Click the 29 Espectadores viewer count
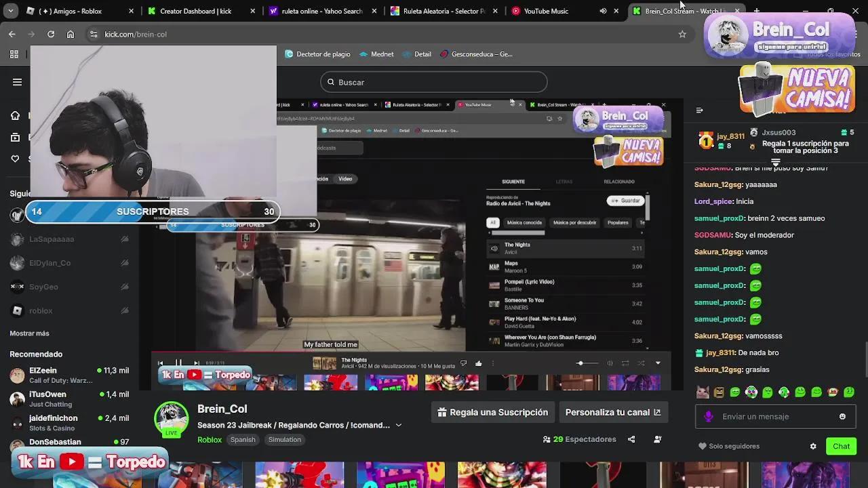This screenshot has width=868, height=488. [580, 439]
